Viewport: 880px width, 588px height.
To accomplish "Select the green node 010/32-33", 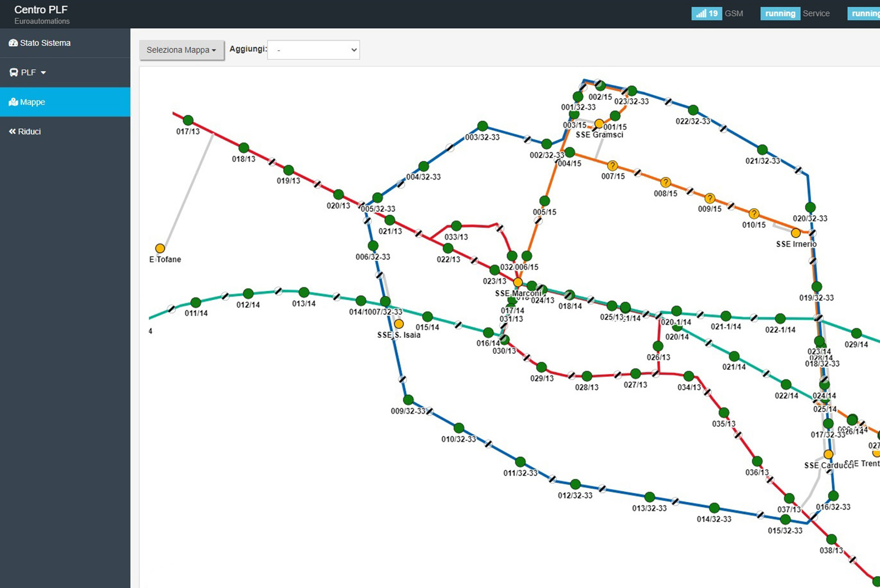I will tap(459, 428).
